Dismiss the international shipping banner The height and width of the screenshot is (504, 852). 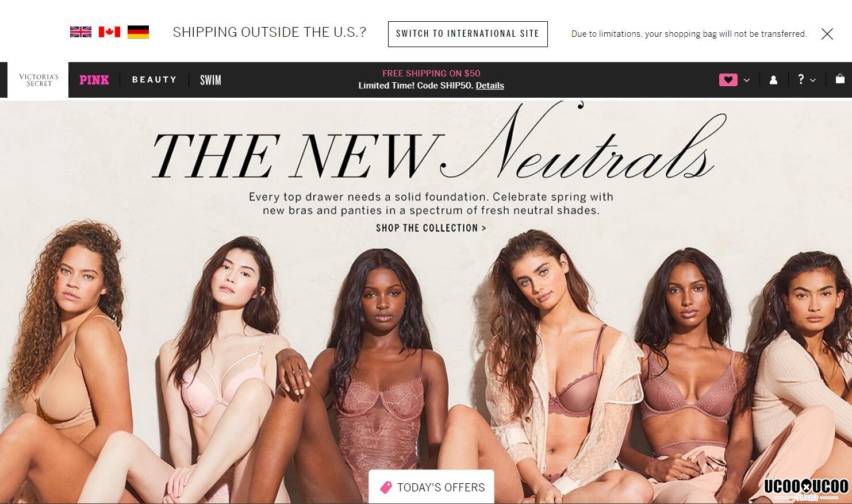point(827,34)
